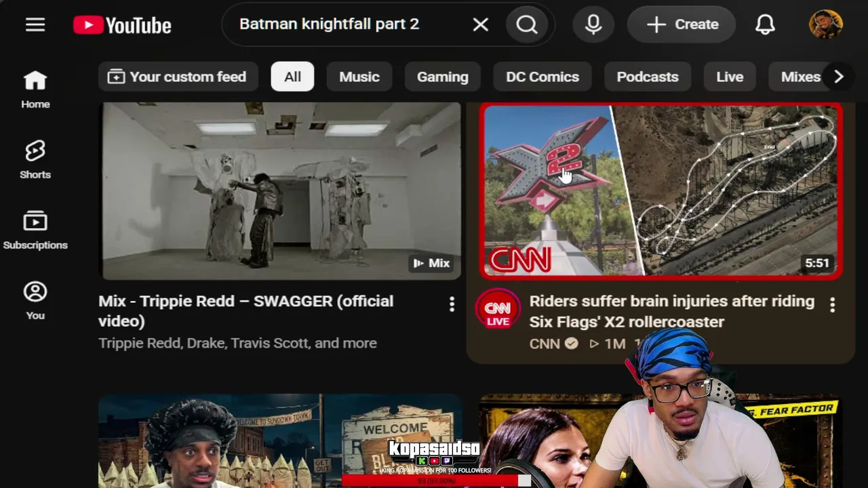Clear the search box text
The width and height of the screenshot is (868, 488).
point(480,25)
